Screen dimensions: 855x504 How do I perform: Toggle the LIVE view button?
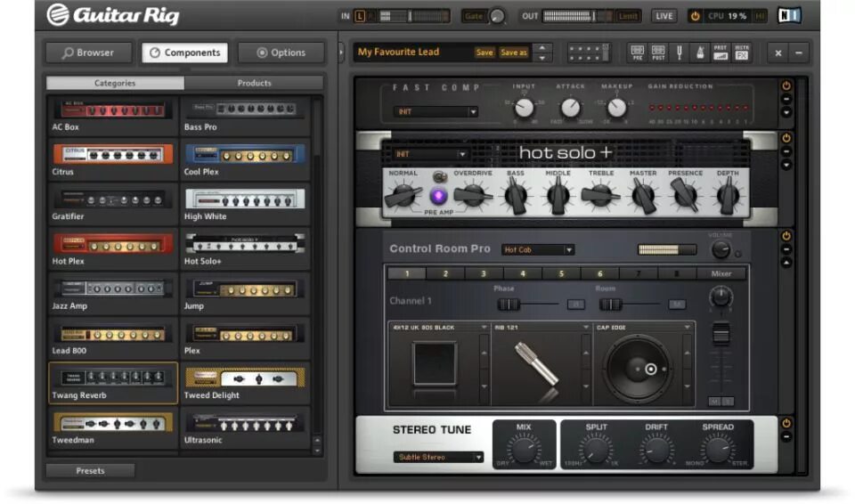(664, 16)
